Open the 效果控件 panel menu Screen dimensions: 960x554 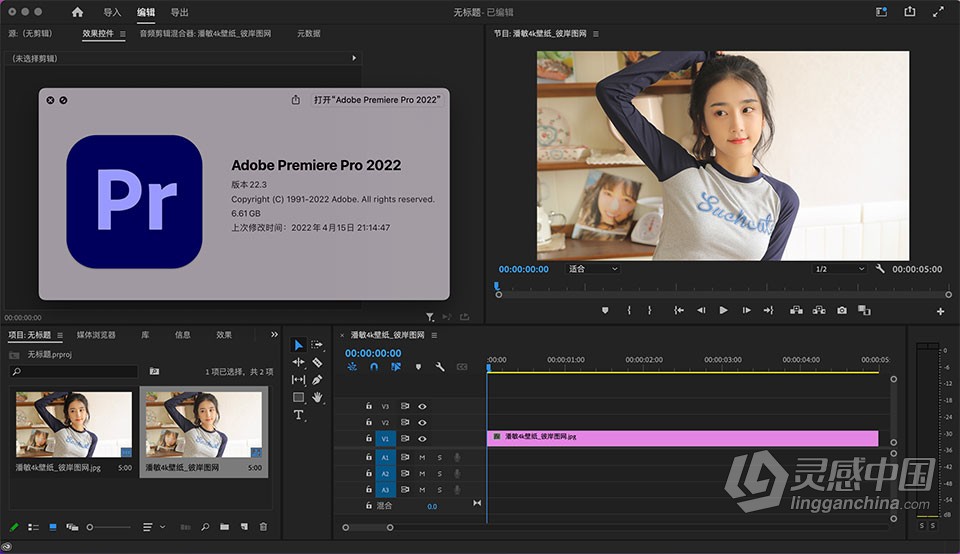click(x=122, y=34)
